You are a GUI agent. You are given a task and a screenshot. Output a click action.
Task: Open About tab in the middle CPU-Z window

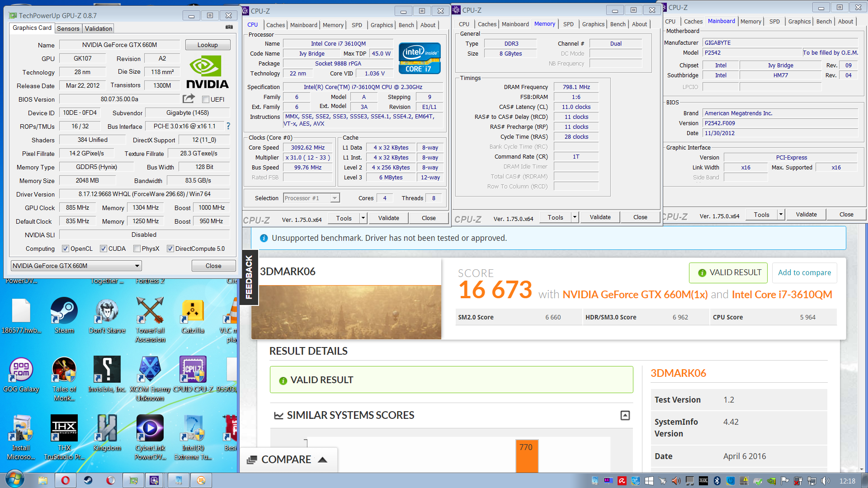pos(639,24)
